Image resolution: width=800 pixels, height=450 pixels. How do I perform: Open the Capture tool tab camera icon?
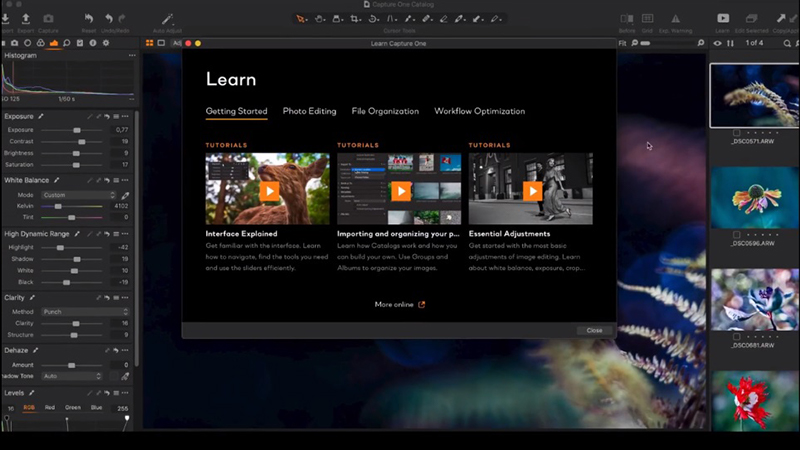(x=14, y=43)
